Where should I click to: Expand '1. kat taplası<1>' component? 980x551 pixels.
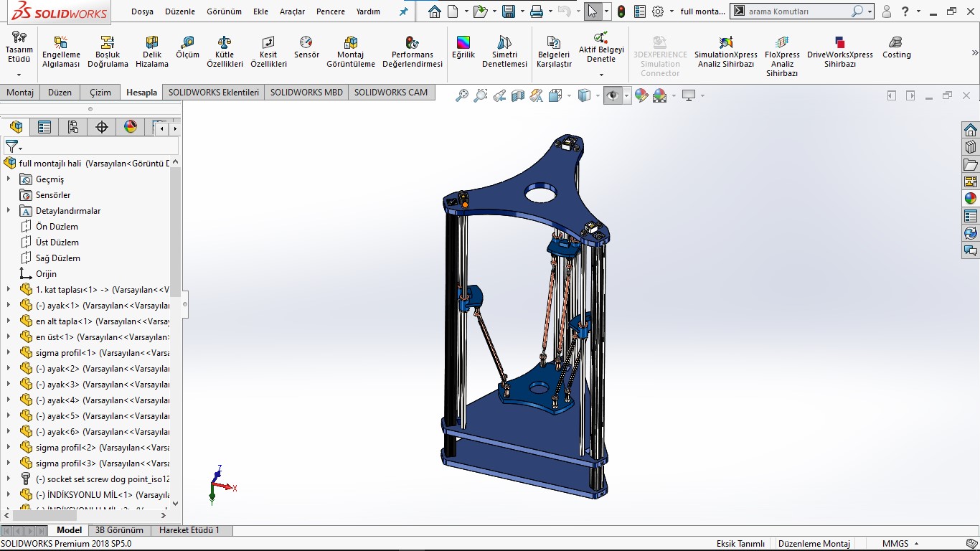pyautogui.click(x=9, y=290)
